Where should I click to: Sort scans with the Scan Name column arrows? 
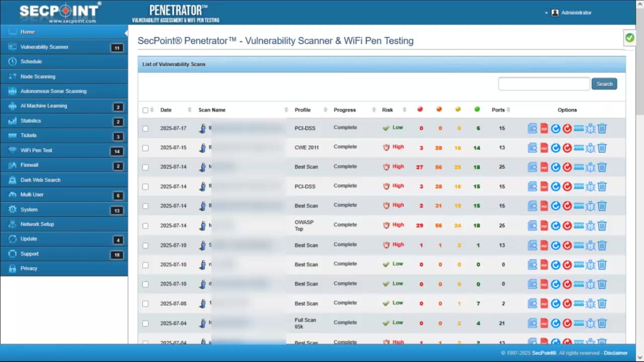click(286, 110)
